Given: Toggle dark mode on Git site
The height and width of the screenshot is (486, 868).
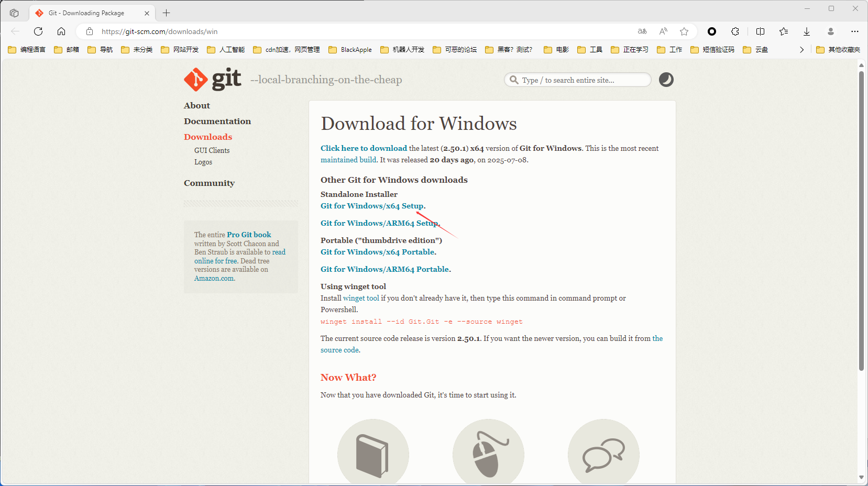Looking at the screenshot, I should pos(666,80).
